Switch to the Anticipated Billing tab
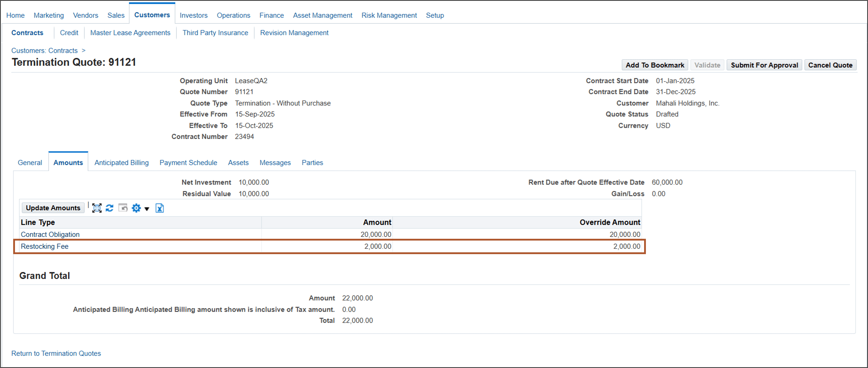This screenshot has height=368, width=868. pos(122,163)
